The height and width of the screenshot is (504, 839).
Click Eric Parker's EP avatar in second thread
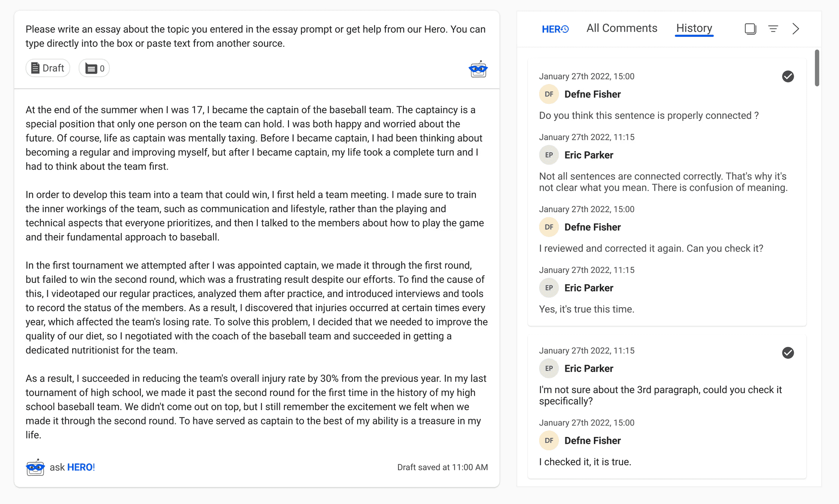coord(549,369)
